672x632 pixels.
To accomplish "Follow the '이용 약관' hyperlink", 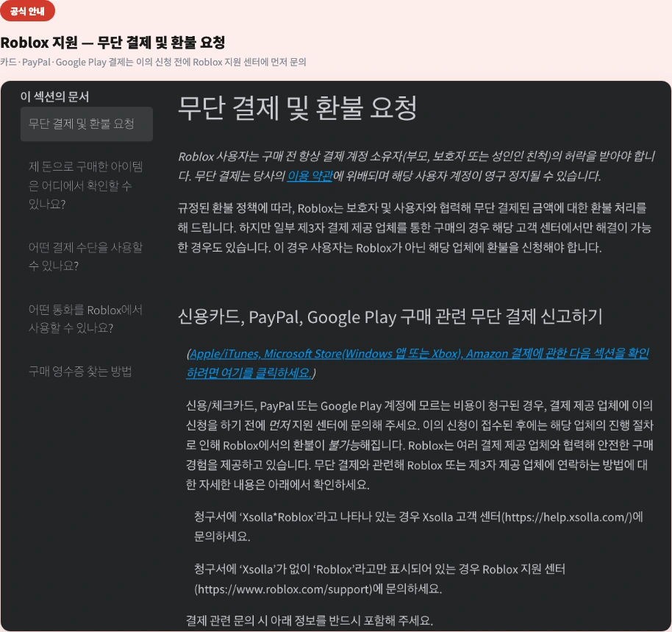I will [x=310, y=176].
